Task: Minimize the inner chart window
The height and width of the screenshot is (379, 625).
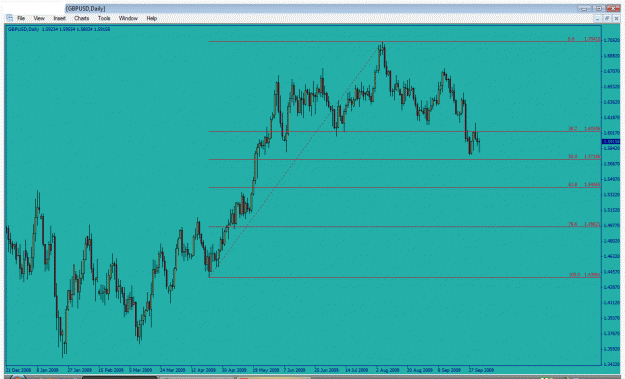Action: [x=597, y=19]
